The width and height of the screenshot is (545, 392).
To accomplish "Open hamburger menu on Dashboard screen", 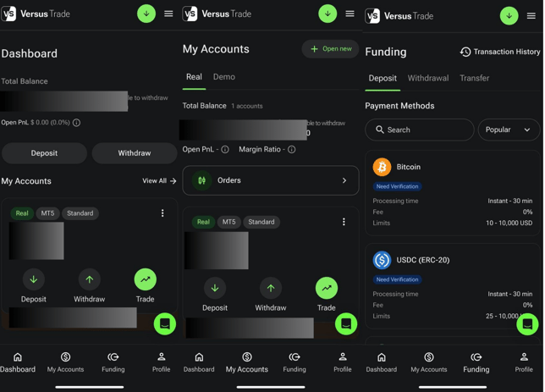I will pyautogui.click(x=168, y=14).
